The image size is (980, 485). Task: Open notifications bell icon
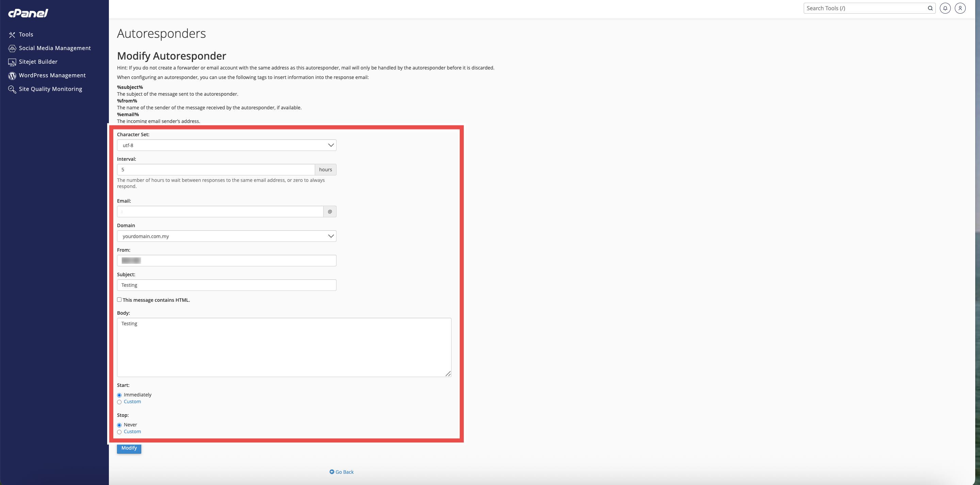click(945, 8)
